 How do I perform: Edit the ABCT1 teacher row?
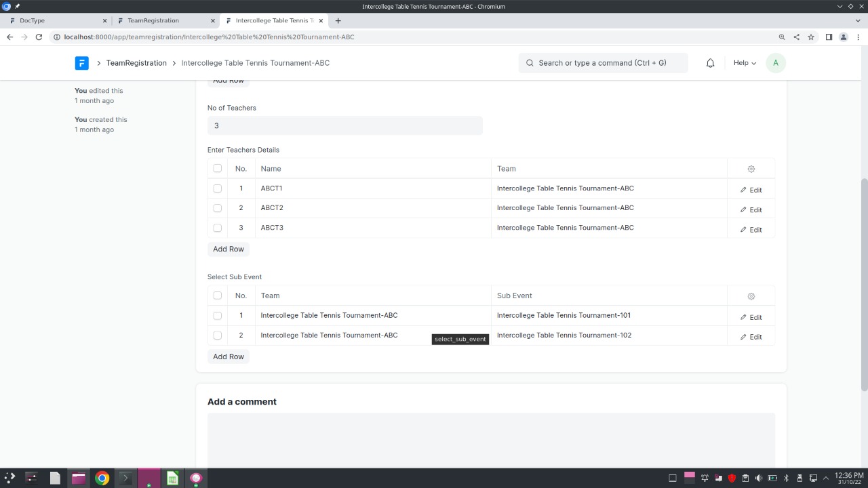click(751, 190)
